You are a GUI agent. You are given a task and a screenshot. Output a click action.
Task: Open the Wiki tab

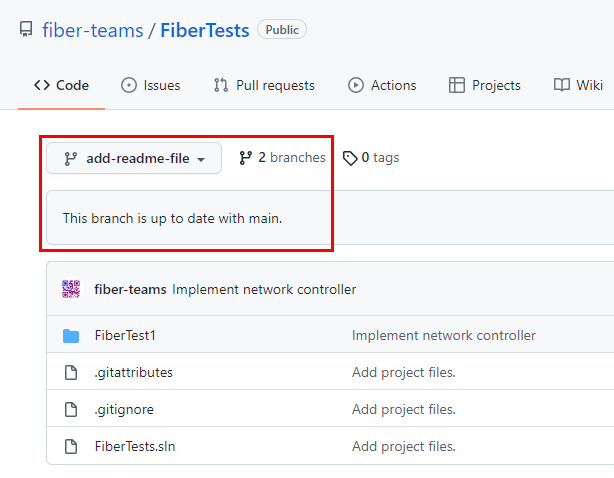coord(579,85)
